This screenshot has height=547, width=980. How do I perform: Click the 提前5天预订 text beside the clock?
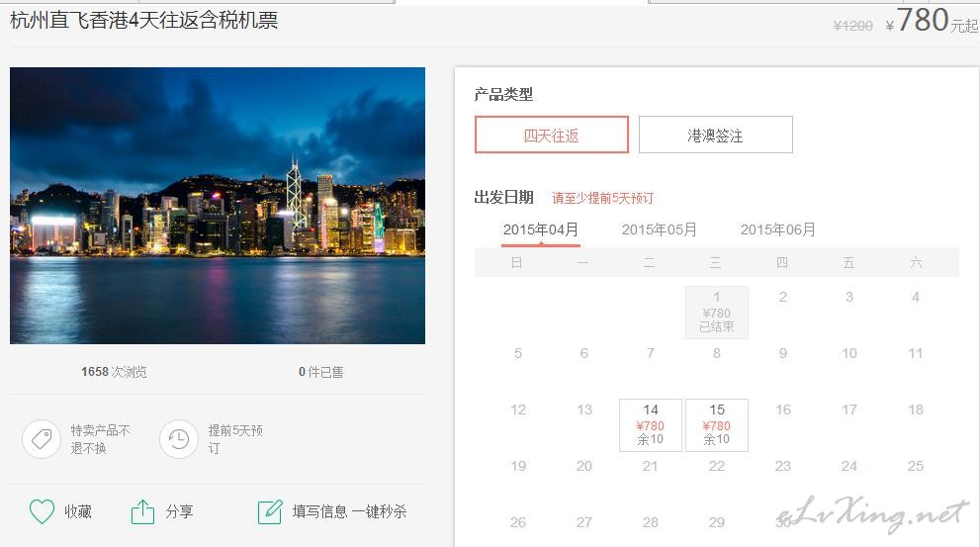[x=235, y=439]
